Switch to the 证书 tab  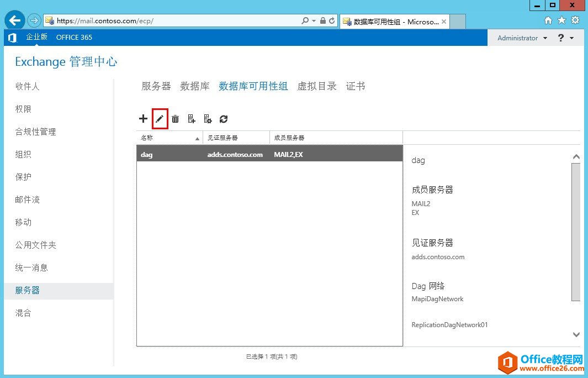tap(355, 86)
